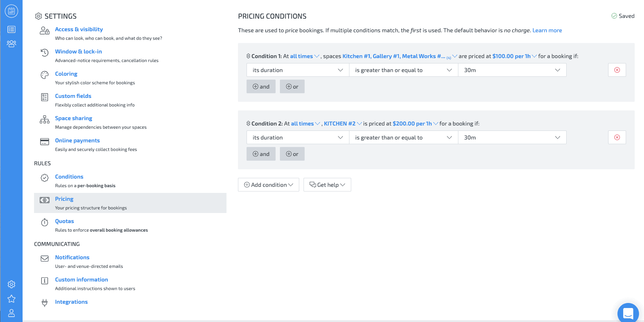Add an 'or' clause to Condition 2
Viewport: 644px width, 322px height.
(292, 154)
